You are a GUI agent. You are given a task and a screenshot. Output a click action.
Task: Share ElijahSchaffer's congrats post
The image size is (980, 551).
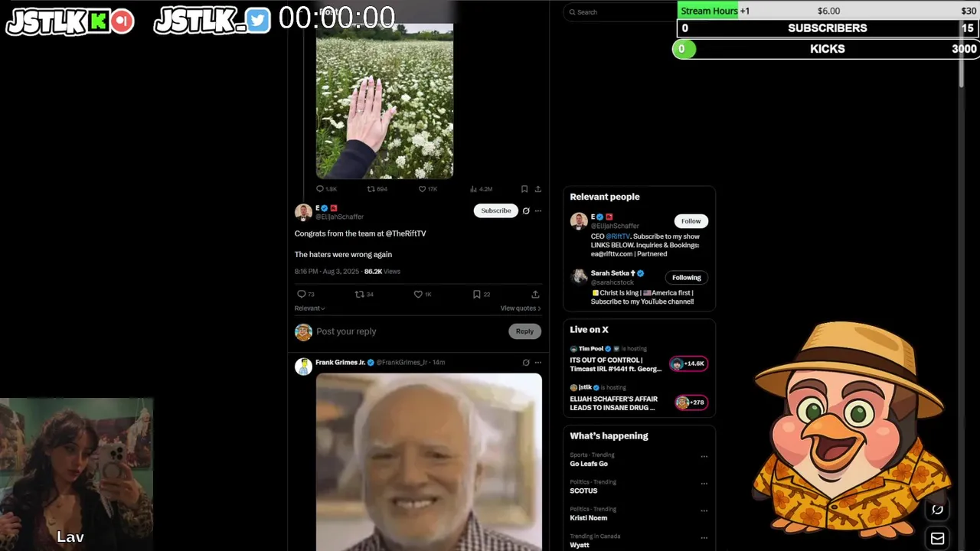535,294
